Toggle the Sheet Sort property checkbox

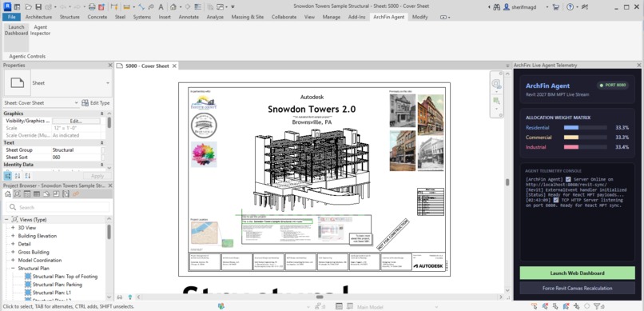click(103, 157)
